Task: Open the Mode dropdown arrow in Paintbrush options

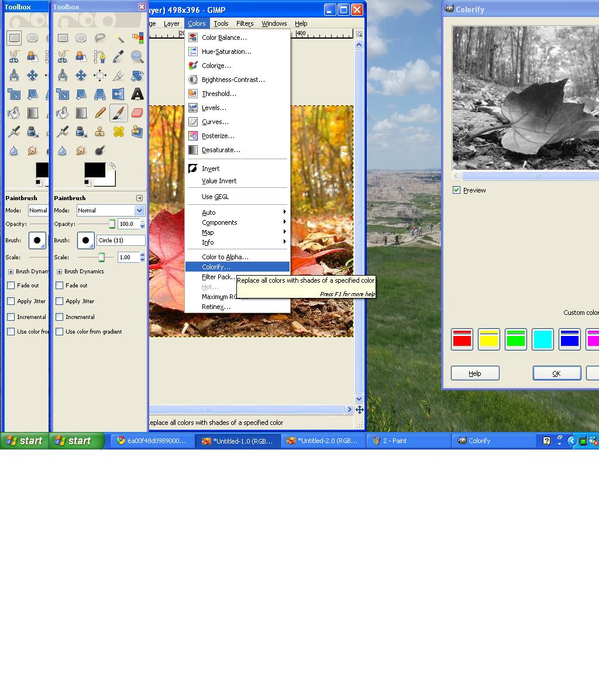Action: (140, 210)
